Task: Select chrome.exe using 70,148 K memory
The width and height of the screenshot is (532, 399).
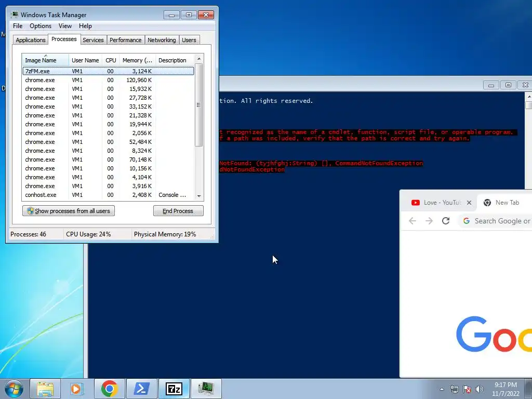Action: 108,159
